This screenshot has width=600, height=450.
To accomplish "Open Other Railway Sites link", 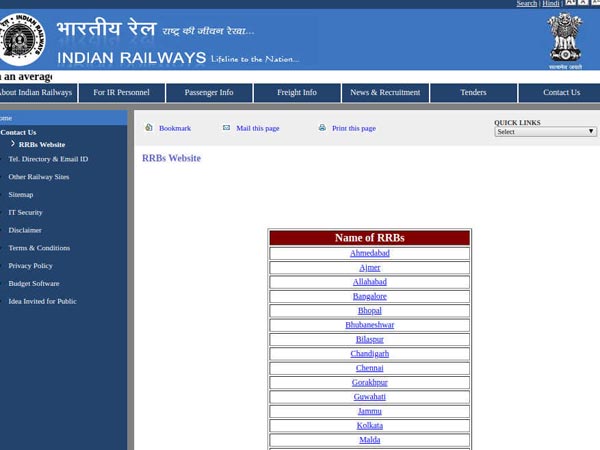I will (x=39, y=177).
